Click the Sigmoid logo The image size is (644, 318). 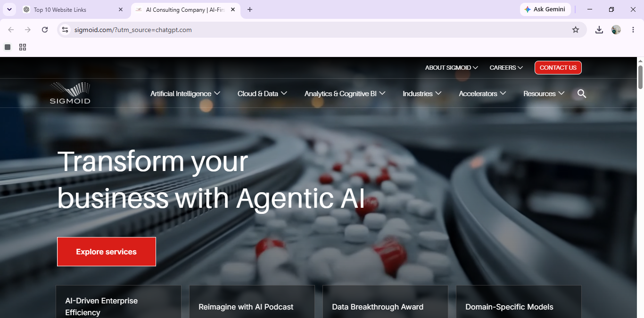[70, 93]
